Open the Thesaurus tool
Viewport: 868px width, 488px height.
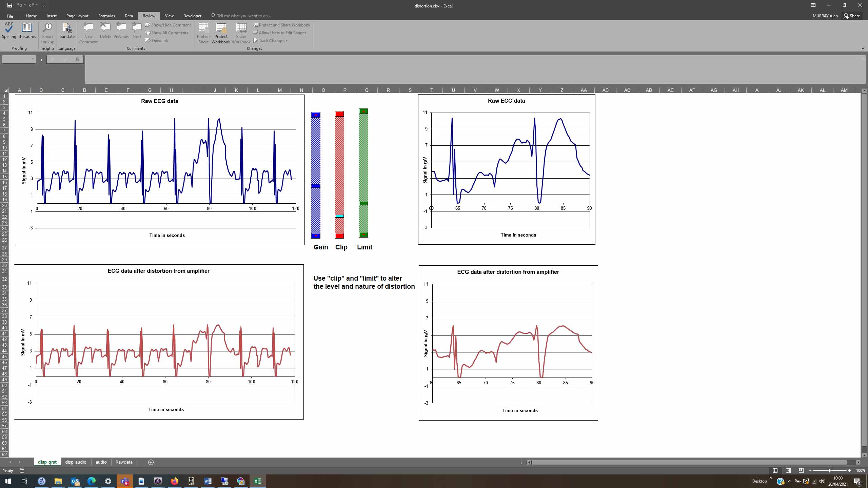[x=27, y=30]
